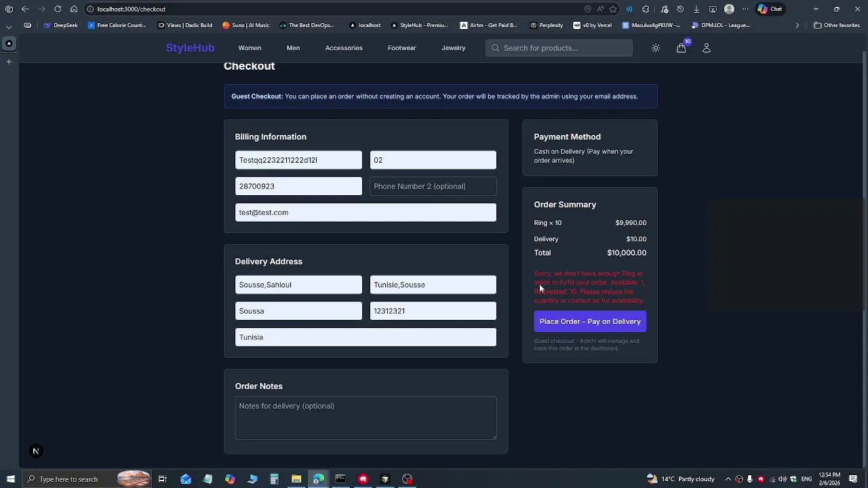Click Place Order - Pay on Delivery

(590, 321)
